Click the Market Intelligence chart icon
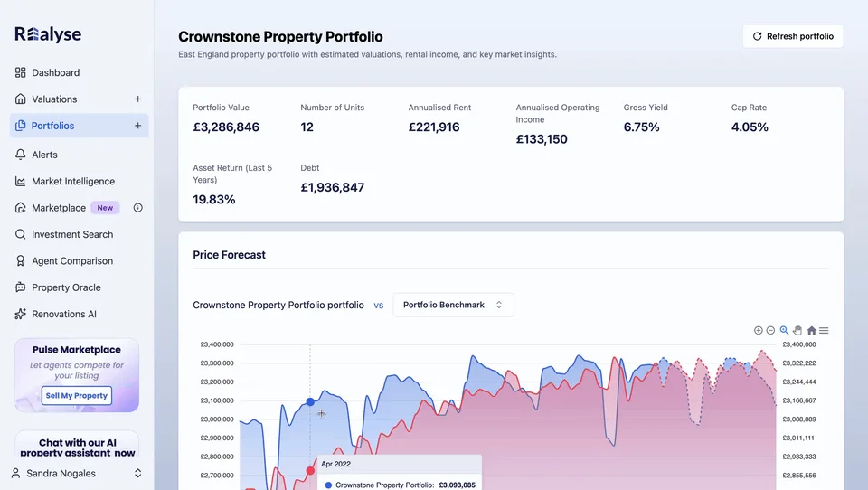 tap(21, 181)
